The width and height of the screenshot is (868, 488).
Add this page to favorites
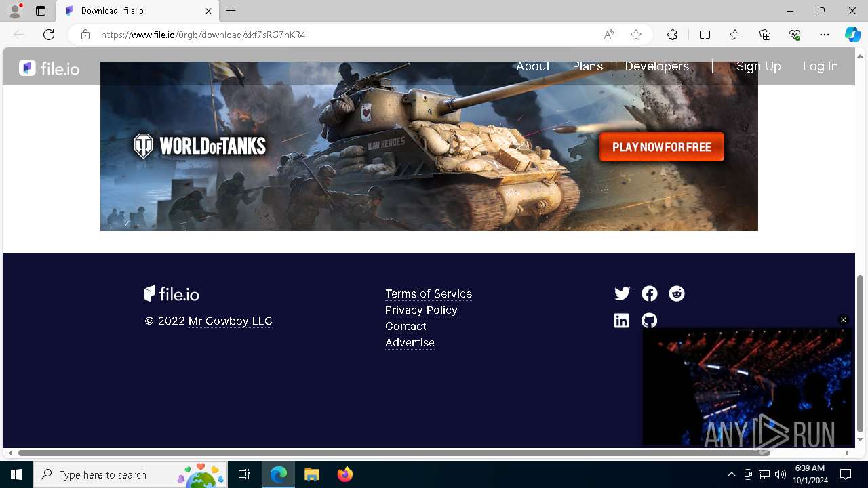[636, 35]
